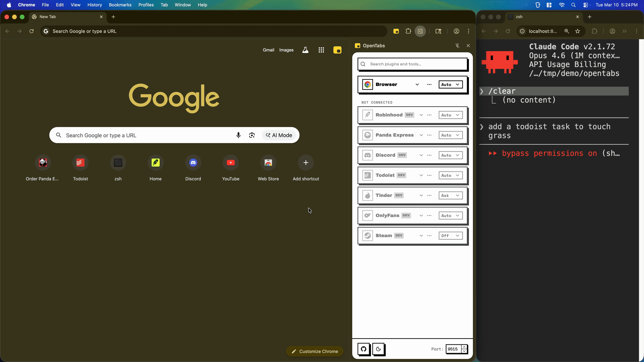Screen dimensions: 644x362
Task: Open the Steam Off permission dropdown
Action: 450,235
